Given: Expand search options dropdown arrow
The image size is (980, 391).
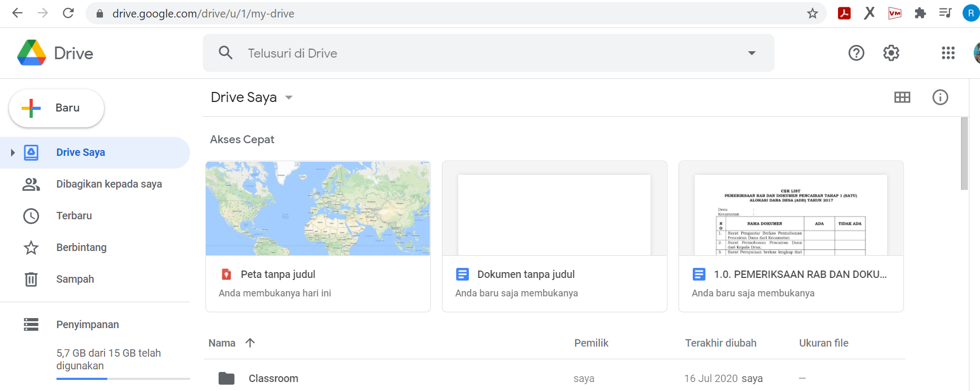Looking at the screenshot, I should [x=752, y=53].
